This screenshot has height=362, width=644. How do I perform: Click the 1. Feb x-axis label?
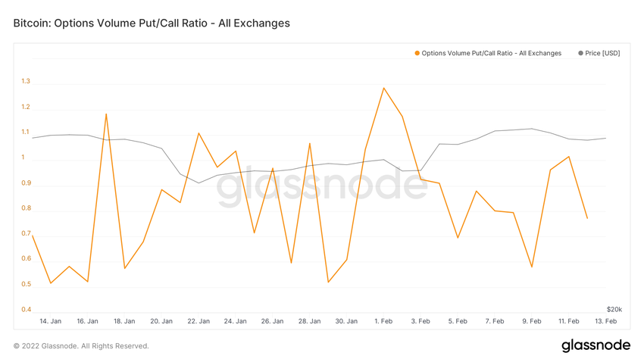coord(383,321)
